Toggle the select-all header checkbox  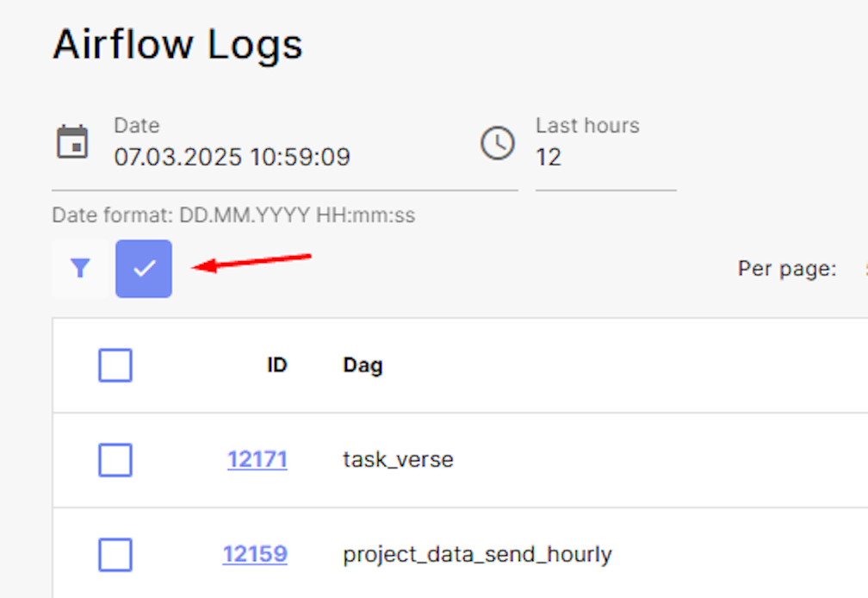pyautogui.click(x=115, y=364)
